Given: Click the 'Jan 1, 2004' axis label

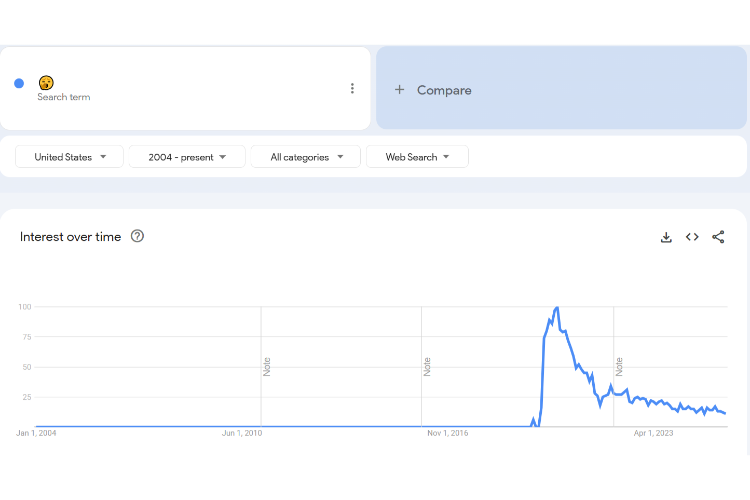Looking at the screenshot, I should click(x=36, y=433).
